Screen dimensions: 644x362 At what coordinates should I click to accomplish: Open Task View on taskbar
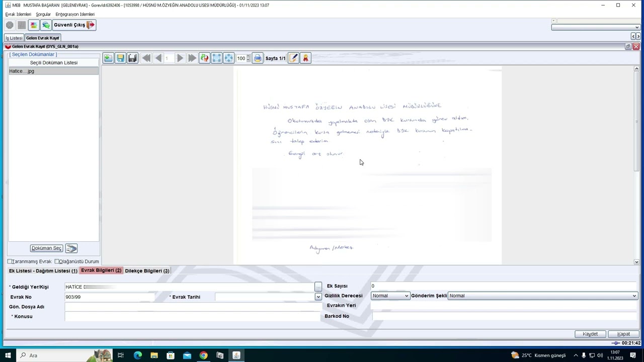pyautogui.click(x=121, y=355)
